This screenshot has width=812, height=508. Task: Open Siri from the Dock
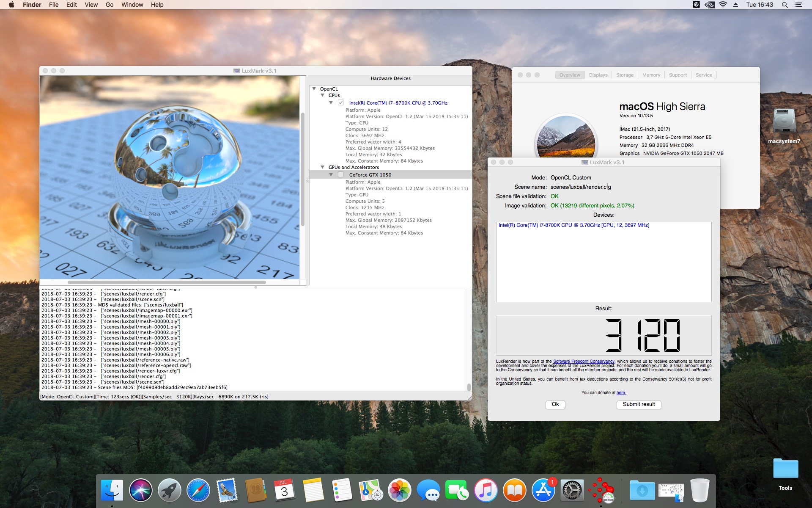(x=140, y=491)
